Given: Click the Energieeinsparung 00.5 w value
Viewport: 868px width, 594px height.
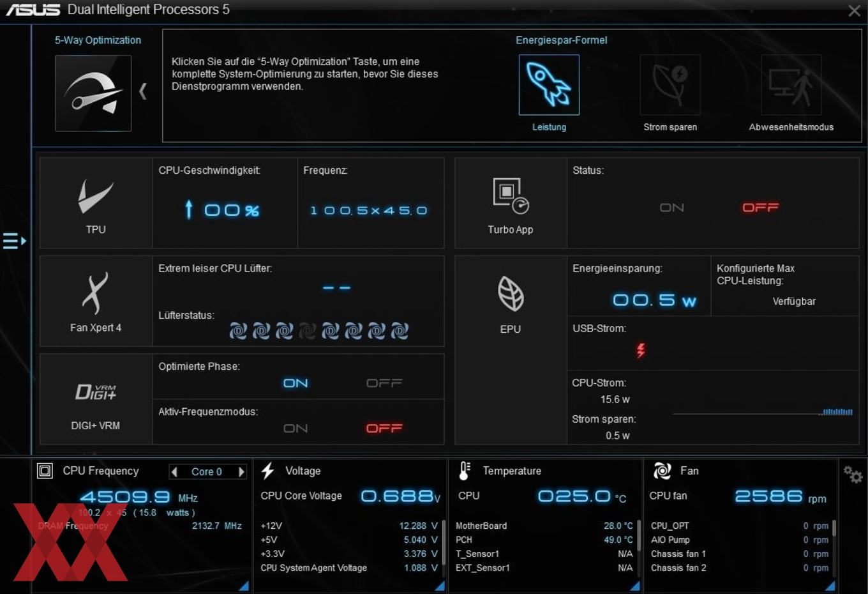Looking at the screenshot, I should pos(654,300).
